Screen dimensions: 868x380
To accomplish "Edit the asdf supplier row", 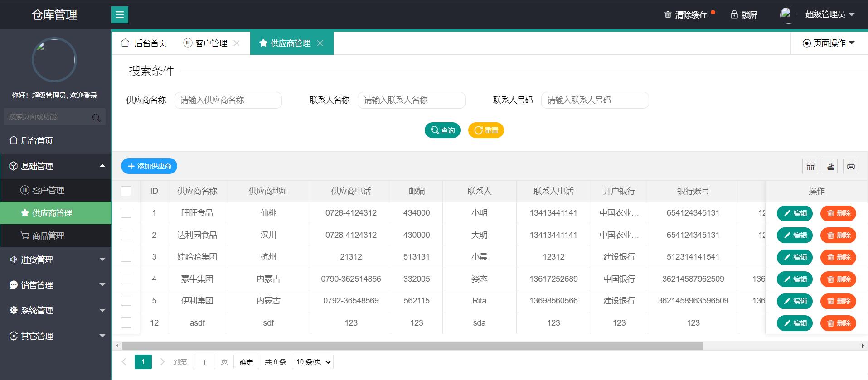I will coord(795,323).
